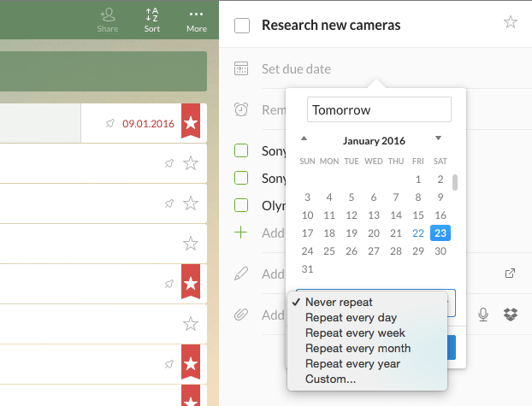
Task: Go to next month in calendar
Action: [x=439, y=138]
